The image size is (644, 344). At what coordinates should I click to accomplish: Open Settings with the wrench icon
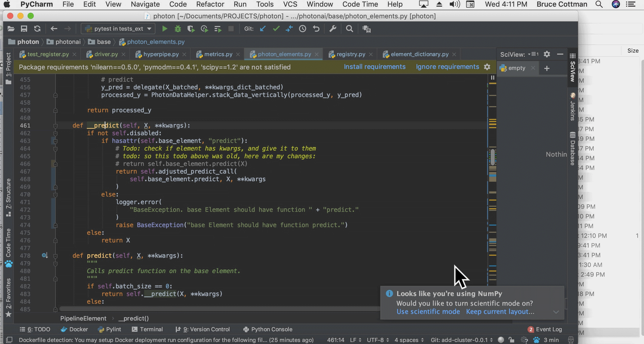point(332,29)
